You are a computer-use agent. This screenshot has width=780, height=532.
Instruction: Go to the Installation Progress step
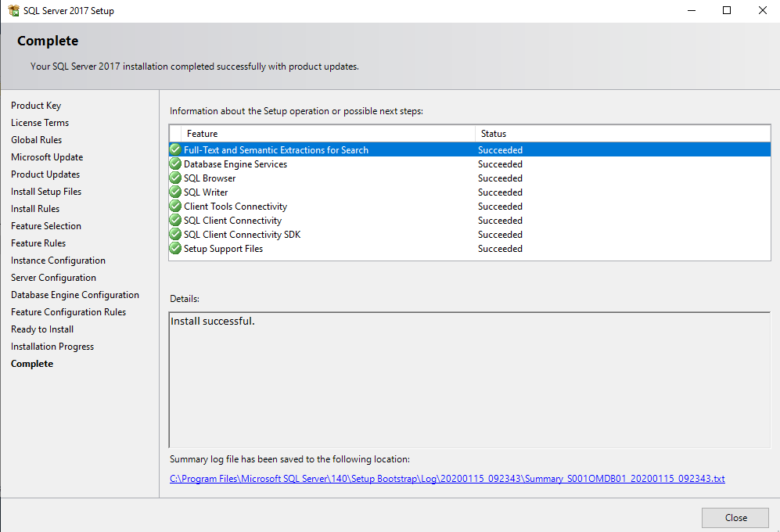click(52, 347)
